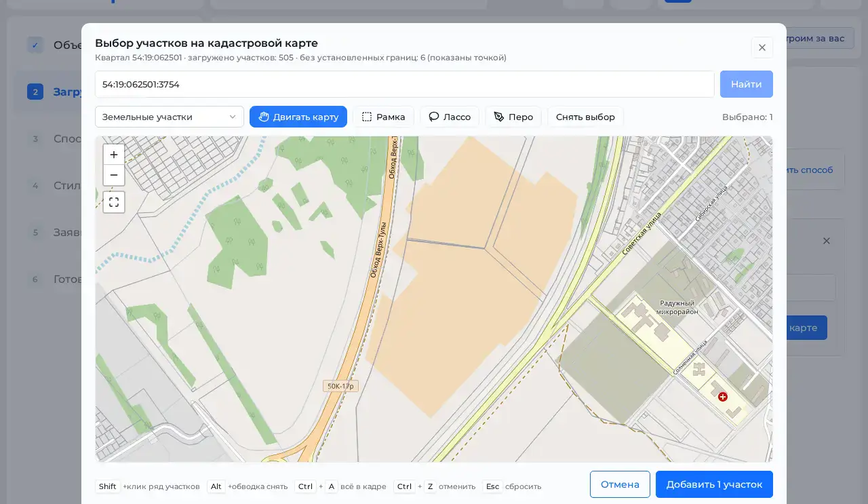Viewport: 868px width, 504px height.
Task: Click the Радужный микрорайон map label
Action: pos(677,307)
